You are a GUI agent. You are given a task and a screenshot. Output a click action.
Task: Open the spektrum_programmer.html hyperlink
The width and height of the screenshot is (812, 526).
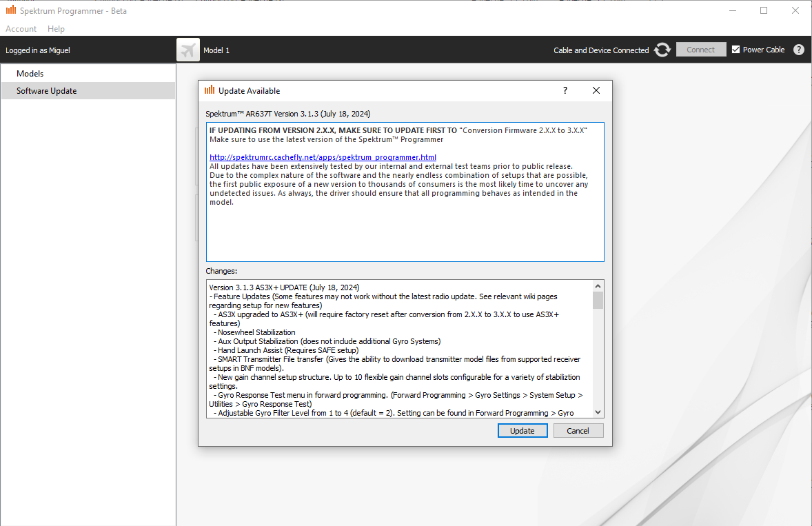coord(323,157)
